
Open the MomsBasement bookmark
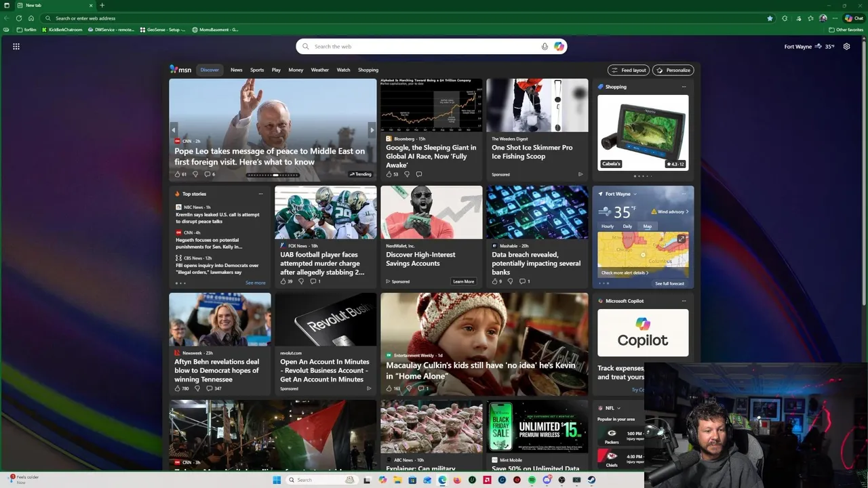(x=216, y=30)
